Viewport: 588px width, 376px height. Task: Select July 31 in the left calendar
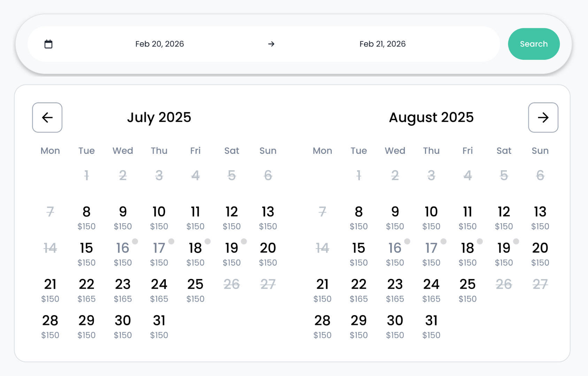(x=159, y=326)
